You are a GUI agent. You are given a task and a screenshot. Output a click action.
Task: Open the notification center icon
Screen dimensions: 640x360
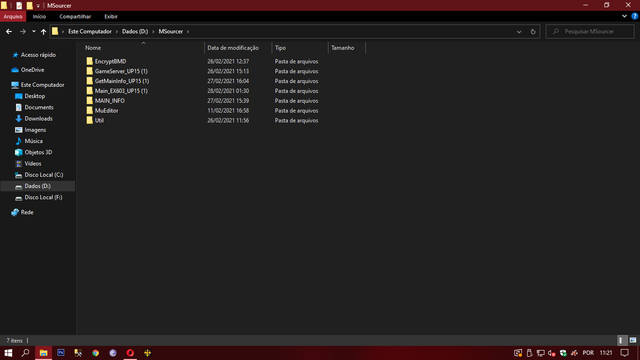(x=624, y=353)
